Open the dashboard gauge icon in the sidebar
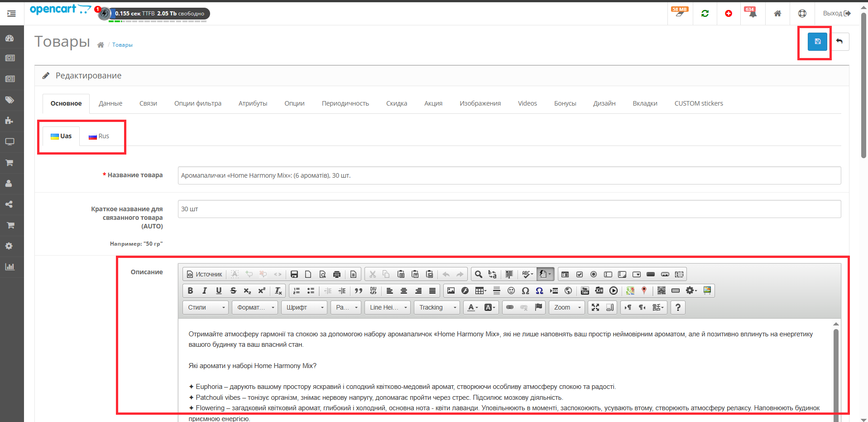The image size is (868, 422). (x=10, y=38)
